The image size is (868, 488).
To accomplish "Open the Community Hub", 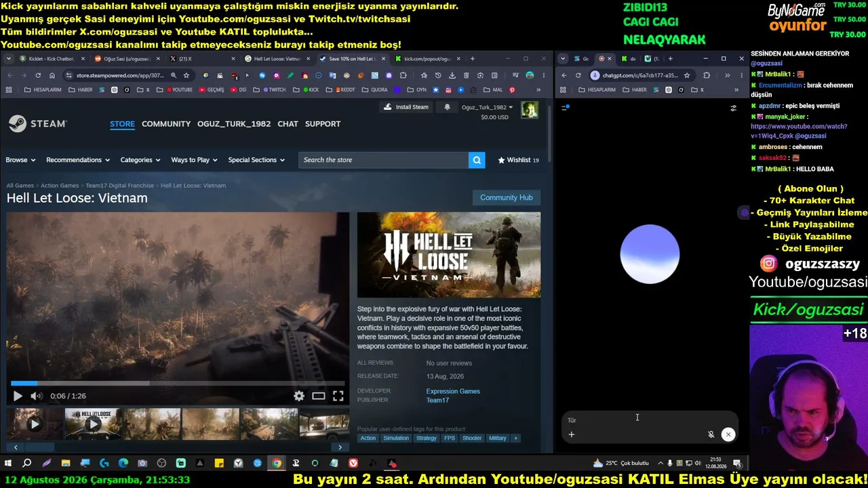I will pos(507,198).
